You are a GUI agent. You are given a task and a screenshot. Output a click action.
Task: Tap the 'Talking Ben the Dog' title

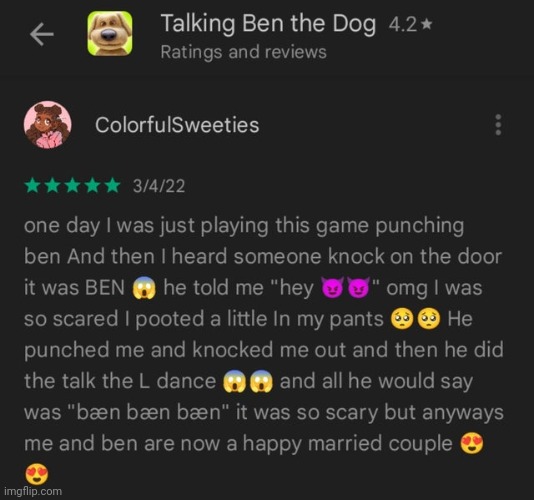[268, 24]
